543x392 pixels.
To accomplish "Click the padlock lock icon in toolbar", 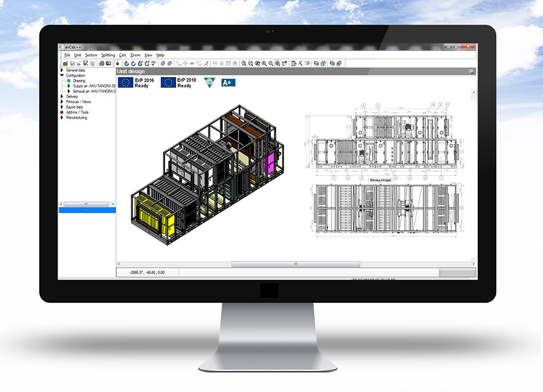I will 118,64.
